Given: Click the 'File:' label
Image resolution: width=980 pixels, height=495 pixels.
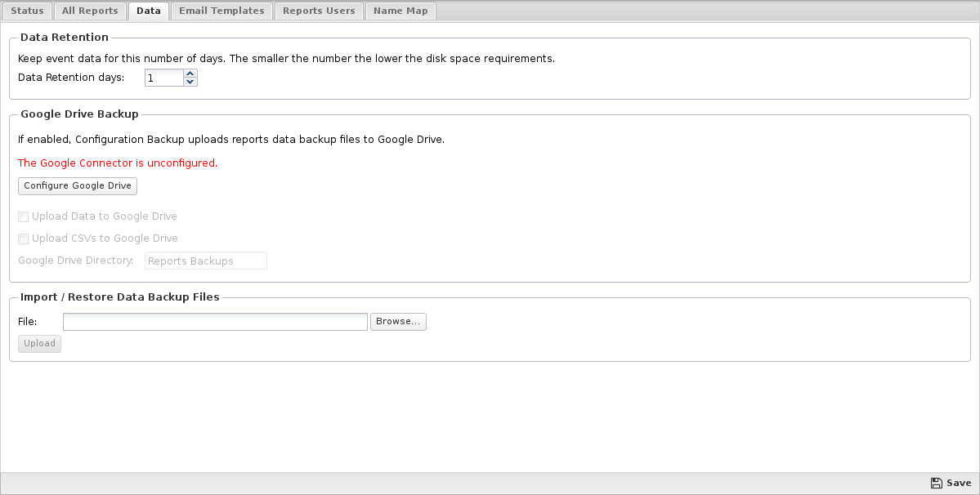Looking at the screenshot, I should pyautogui.click(x=28, y=322).
